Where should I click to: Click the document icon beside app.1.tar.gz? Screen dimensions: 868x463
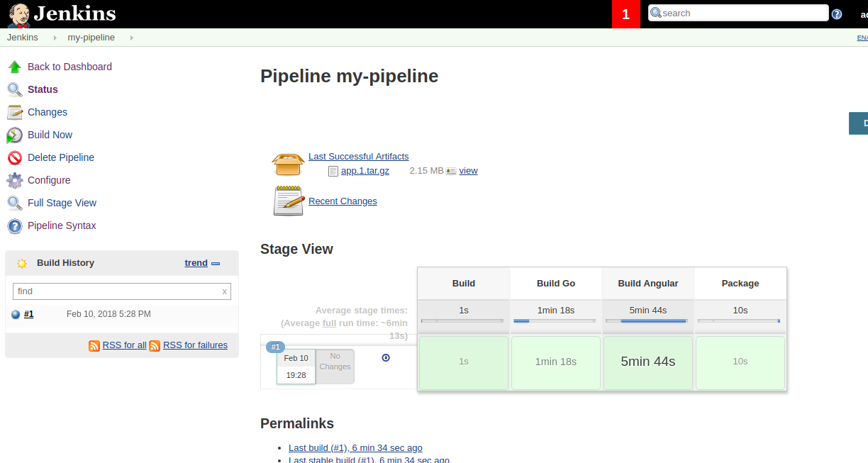[333, 171]
